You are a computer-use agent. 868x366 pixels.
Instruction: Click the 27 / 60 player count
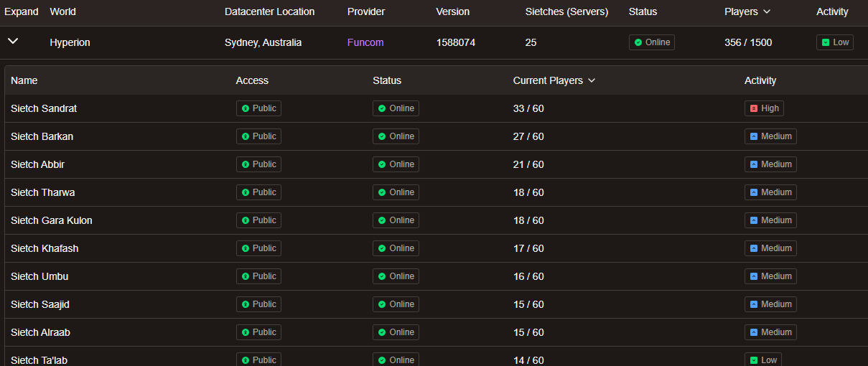point(528,136)
